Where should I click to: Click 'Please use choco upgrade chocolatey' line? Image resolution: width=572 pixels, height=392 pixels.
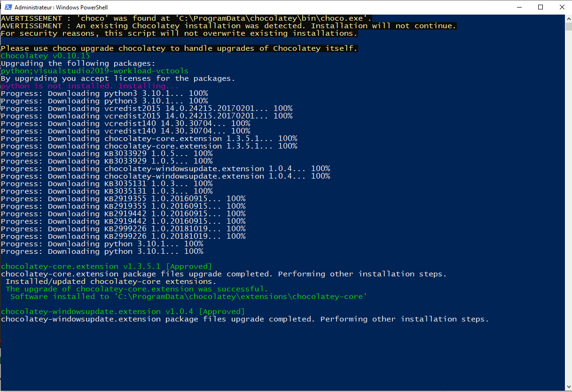tap(179, 48)
